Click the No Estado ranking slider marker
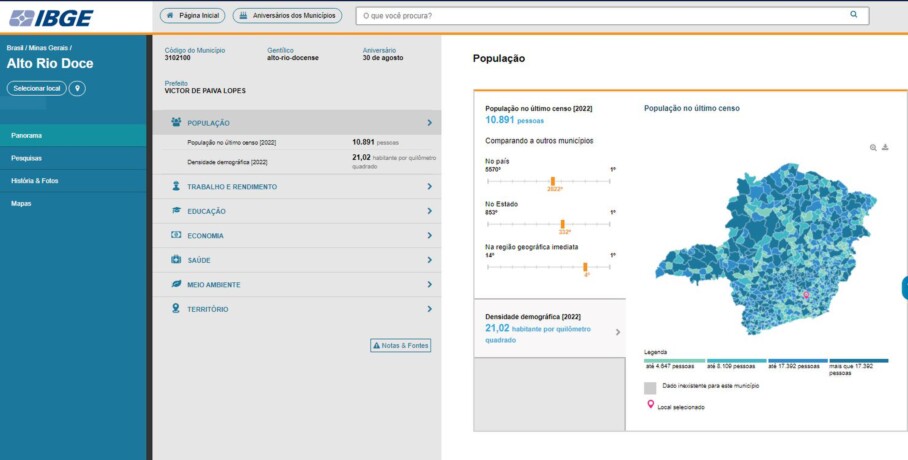The image size is (908, 460). click(x=563, y=224)
